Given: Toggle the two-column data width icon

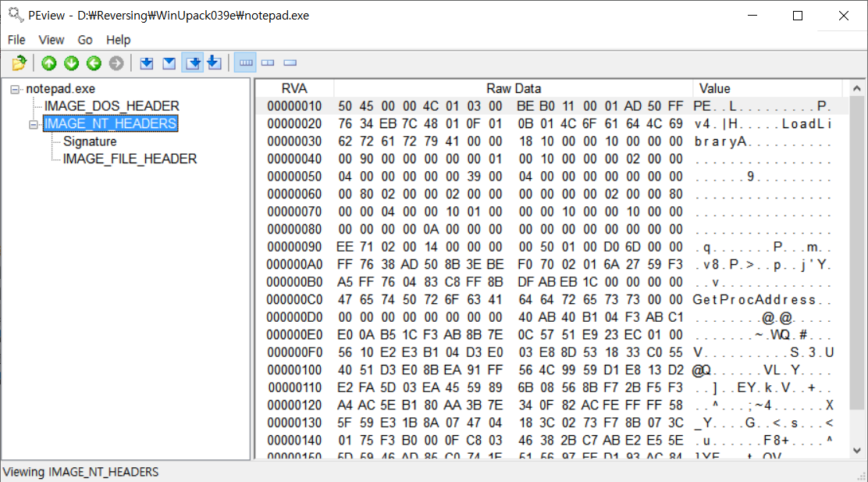Looking at the screenshot, I should [268, 62].
